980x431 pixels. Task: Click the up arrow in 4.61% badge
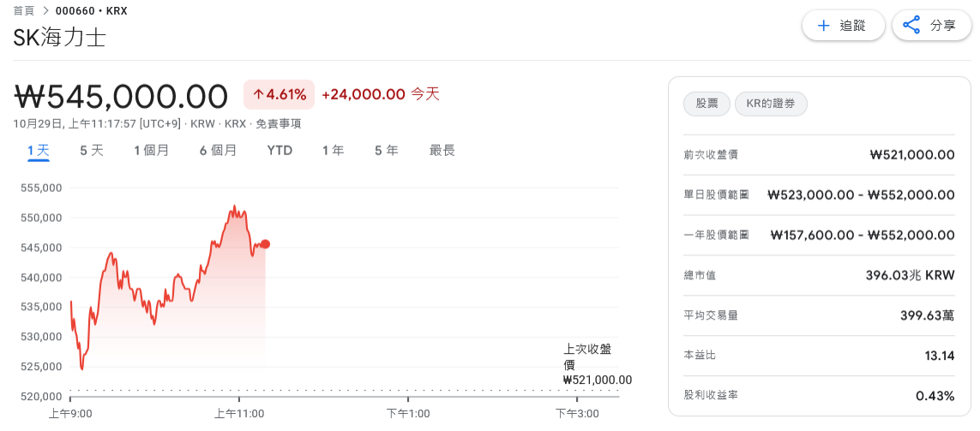(x=257, y=94)
